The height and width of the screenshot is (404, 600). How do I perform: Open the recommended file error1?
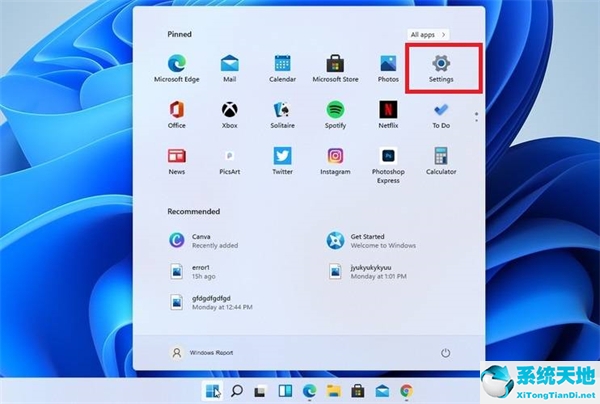(193, 272)
